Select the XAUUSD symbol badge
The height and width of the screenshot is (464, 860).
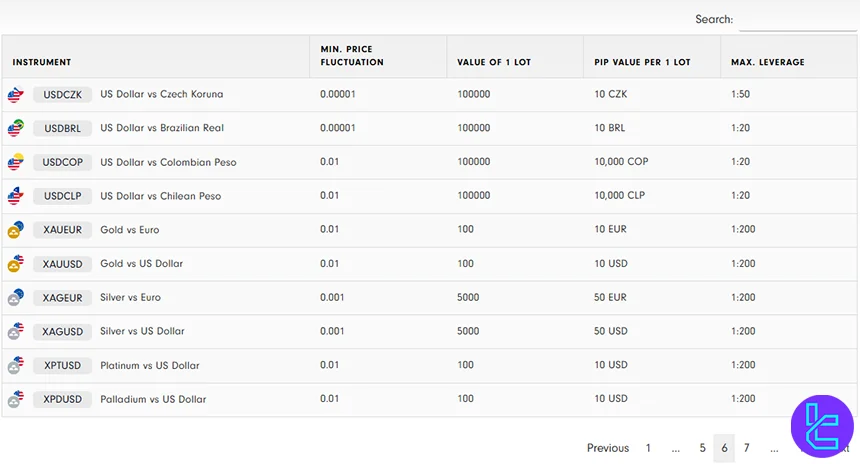[x=63, y=264]
